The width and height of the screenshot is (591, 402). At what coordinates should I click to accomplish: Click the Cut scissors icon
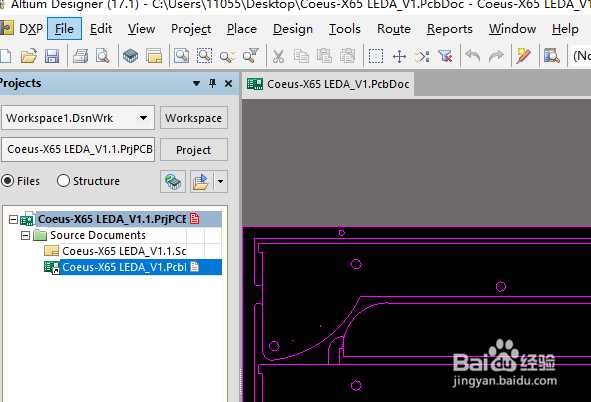click(278, 56)
